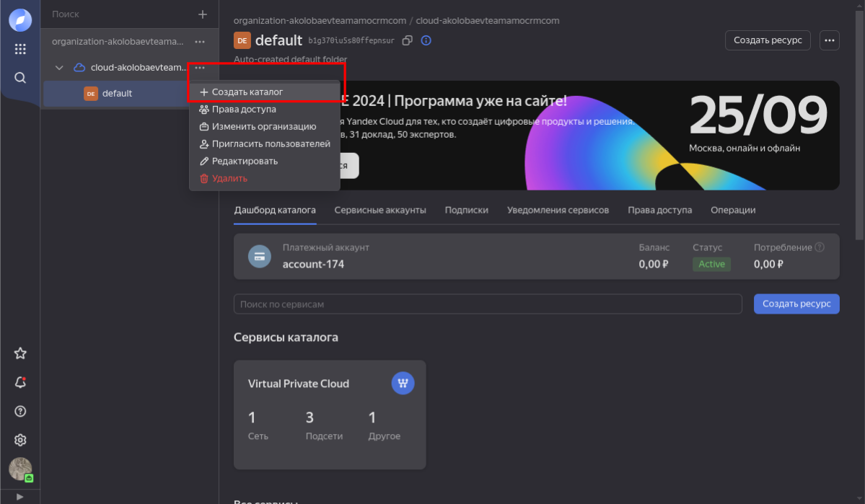Click the Поиск по сервисам search field
Viewport: 865px width, 504px height.
[488, 304]
